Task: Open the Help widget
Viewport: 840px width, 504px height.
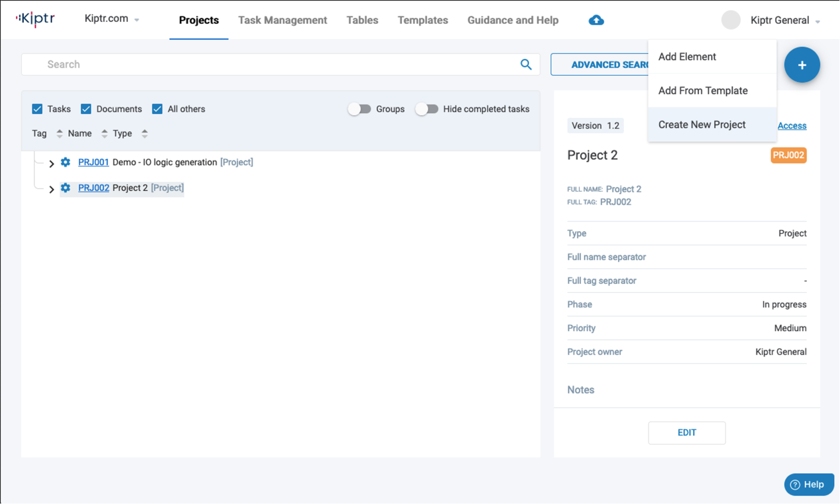Action: point(808,484)
